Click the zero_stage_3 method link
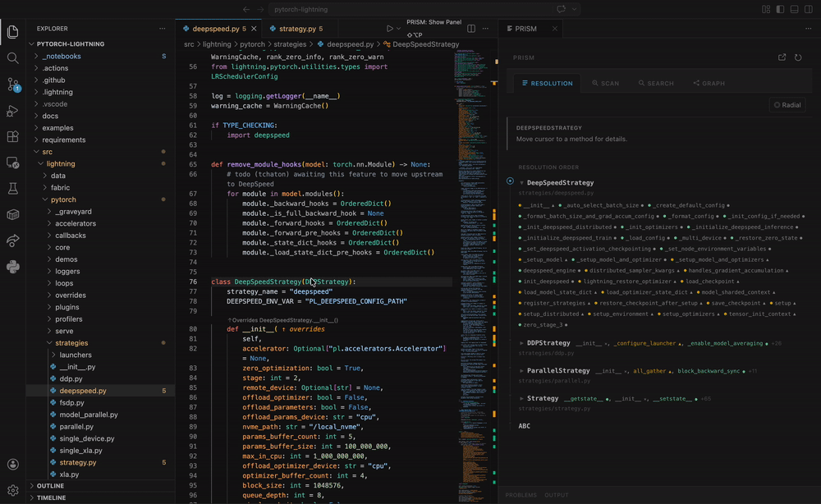This screenshot has height=504, width=821. (x=543, y=325)
